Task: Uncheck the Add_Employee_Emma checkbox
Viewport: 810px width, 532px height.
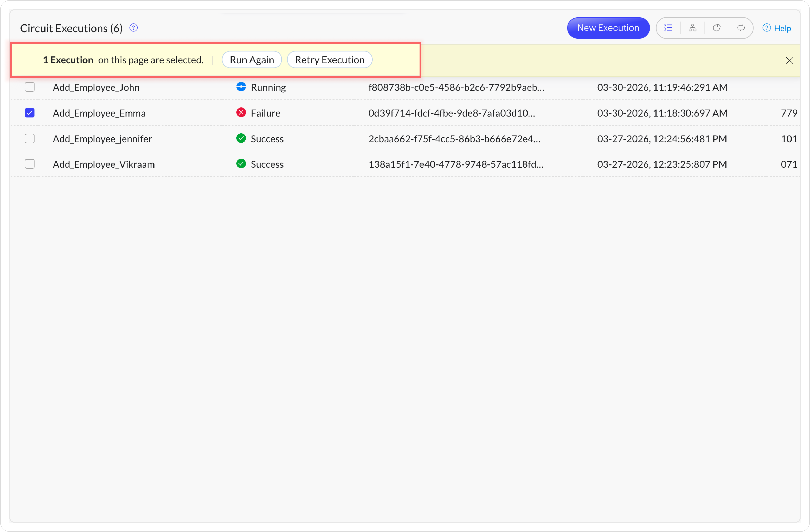Action: click(30, 113)
